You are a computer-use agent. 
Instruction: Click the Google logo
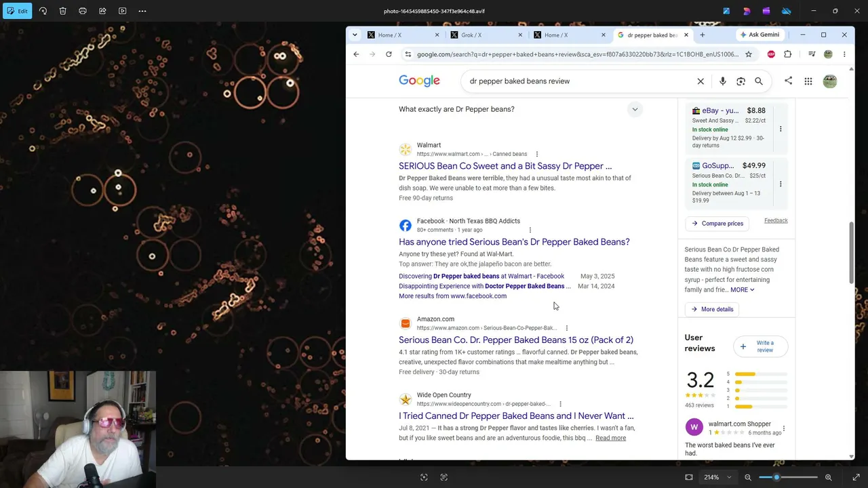tap(419, 81)
